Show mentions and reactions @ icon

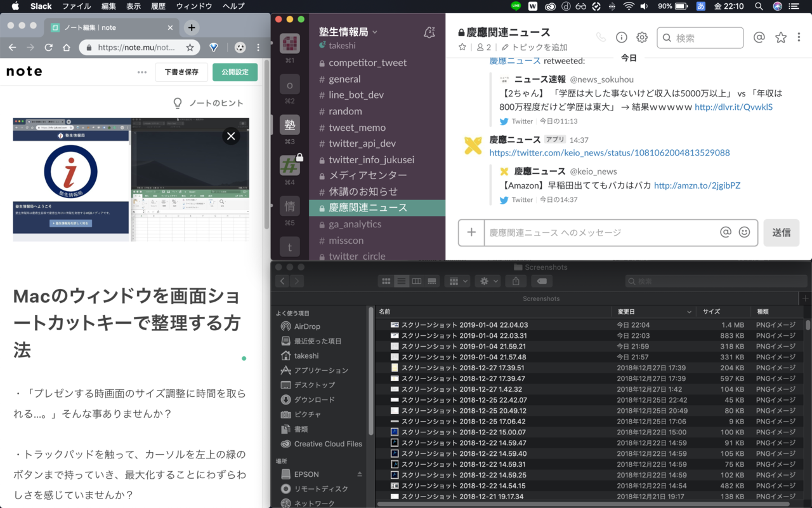click(759, 37)
